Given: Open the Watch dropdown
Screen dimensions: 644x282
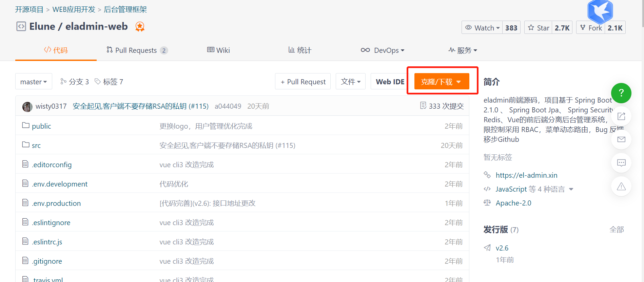Looking at the screenshot, I should coord(482,28).
